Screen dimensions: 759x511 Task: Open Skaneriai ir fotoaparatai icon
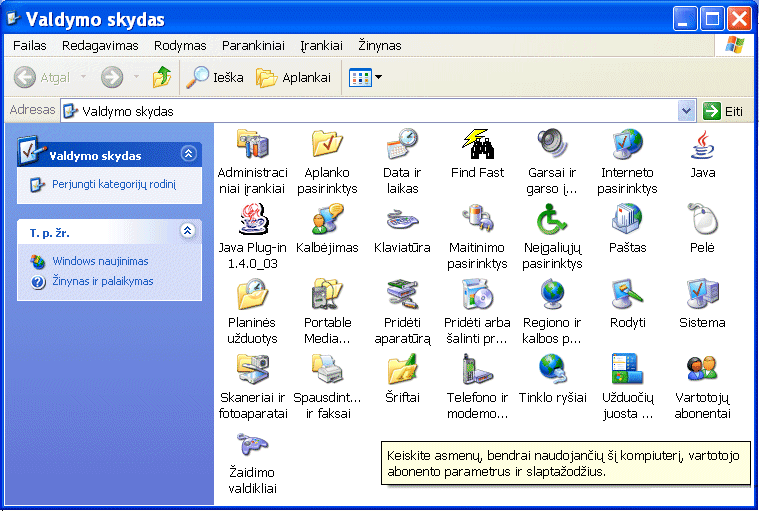pyautogui.click(x=252, y=369)
